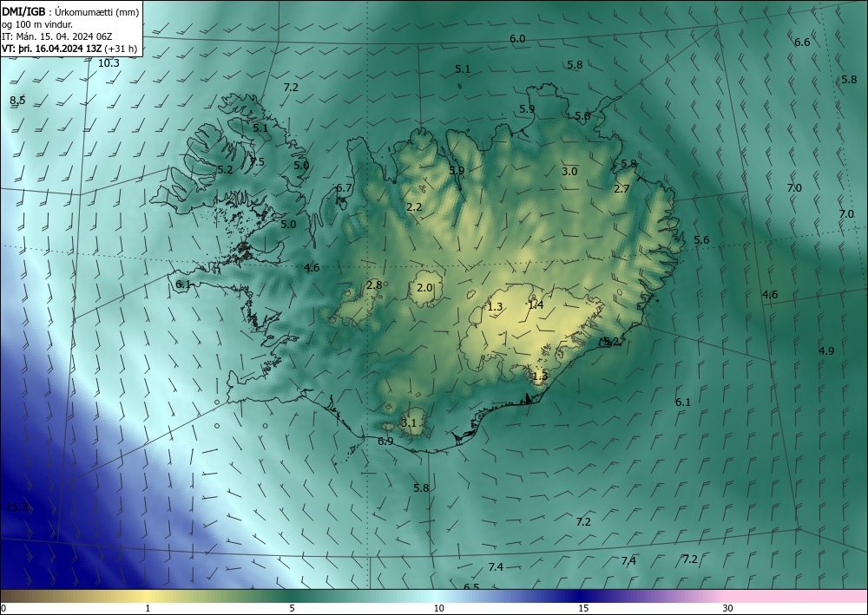Image resolution: width=868 pixels, height=615 pixels.
Task: Click the map title 'DMI/IGB : Úrkomumætti (mm)'
Action: [70, 12]
